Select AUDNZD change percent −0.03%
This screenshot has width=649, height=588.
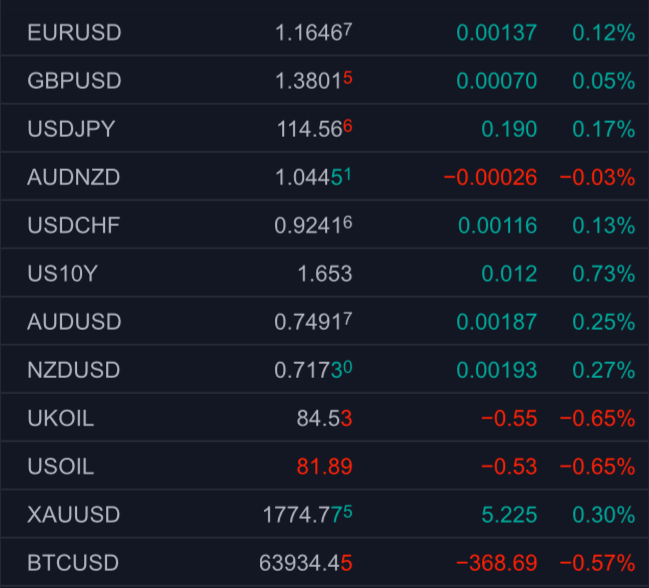(x=597, y=177)
